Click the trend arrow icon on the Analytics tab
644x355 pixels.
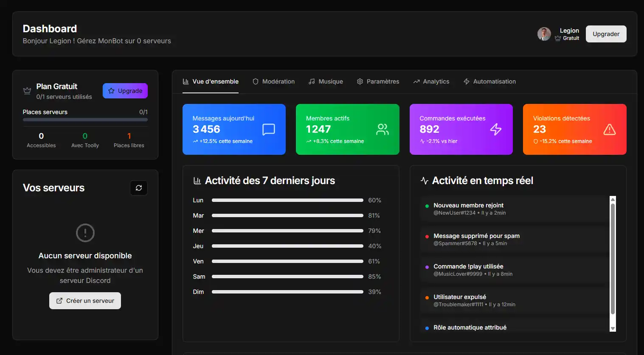tap(416, 81)
